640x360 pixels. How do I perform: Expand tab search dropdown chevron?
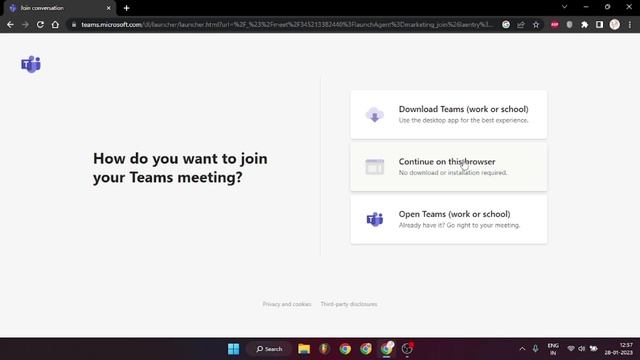(564, 7)
